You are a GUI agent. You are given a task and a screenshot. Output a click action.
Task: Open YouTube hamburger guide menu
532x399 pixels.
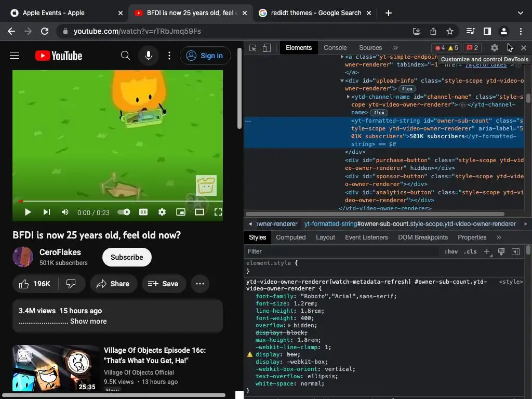coord(15,56)
